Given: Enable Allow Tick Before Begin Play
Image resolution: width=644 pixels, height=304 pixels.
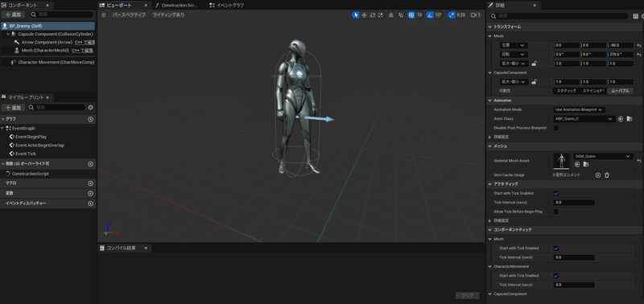Looking at the screenshot, I should coord(556,212).
